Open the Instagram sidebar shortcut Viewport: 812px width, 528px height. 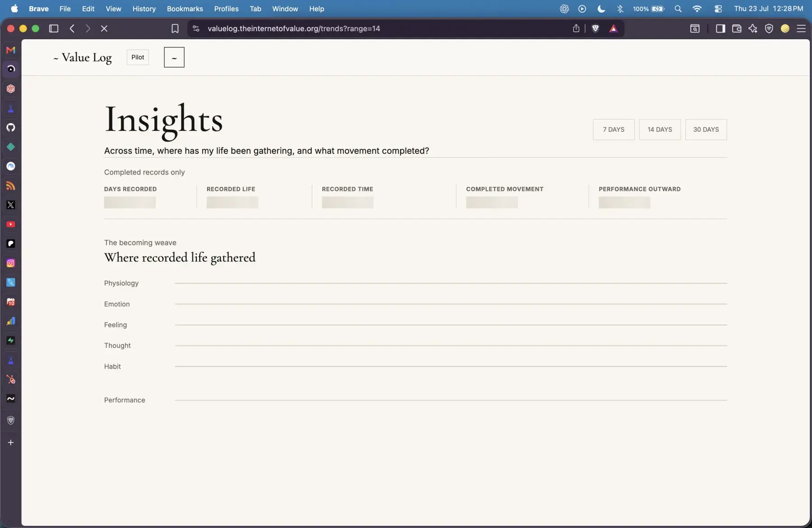[11, 263]
